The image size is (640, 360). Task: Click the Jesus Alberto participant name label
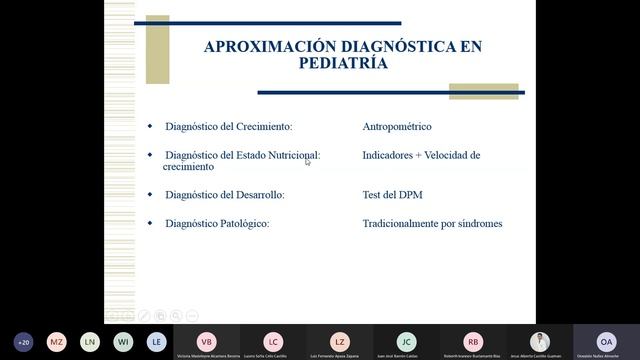coord(536,356)
